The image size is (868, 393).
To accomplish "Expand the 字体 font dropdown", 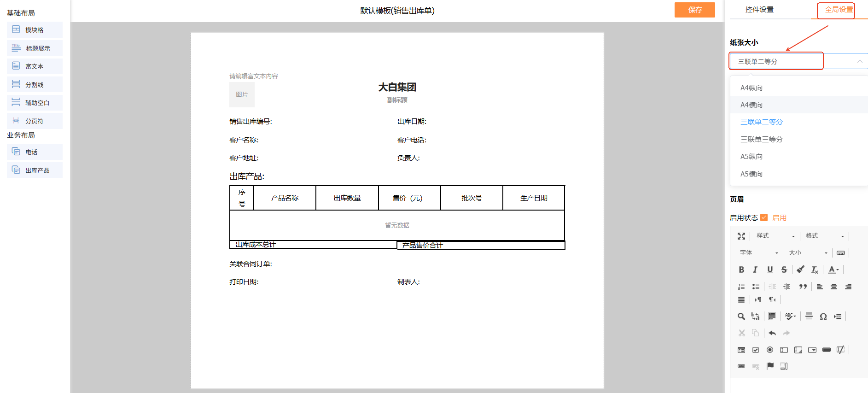I will (758, 253).
